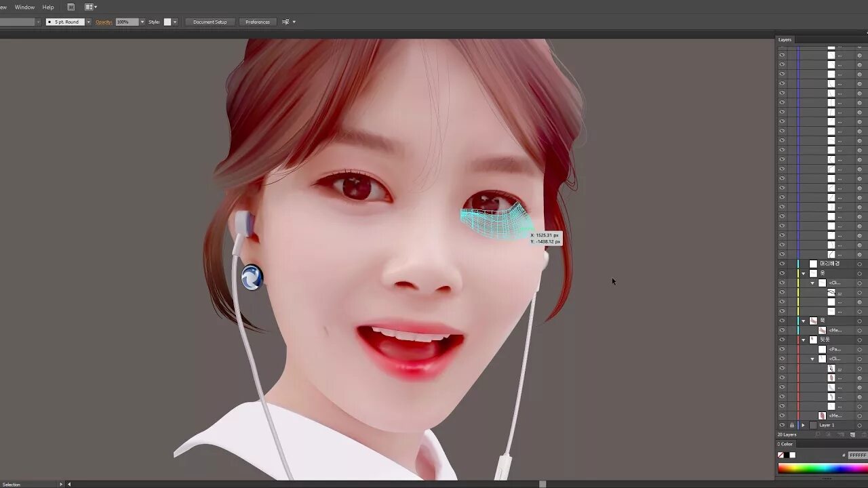Screen dimensions: 868x488
Task: Click target circle of Layer 1
Action: click(859, 425)
